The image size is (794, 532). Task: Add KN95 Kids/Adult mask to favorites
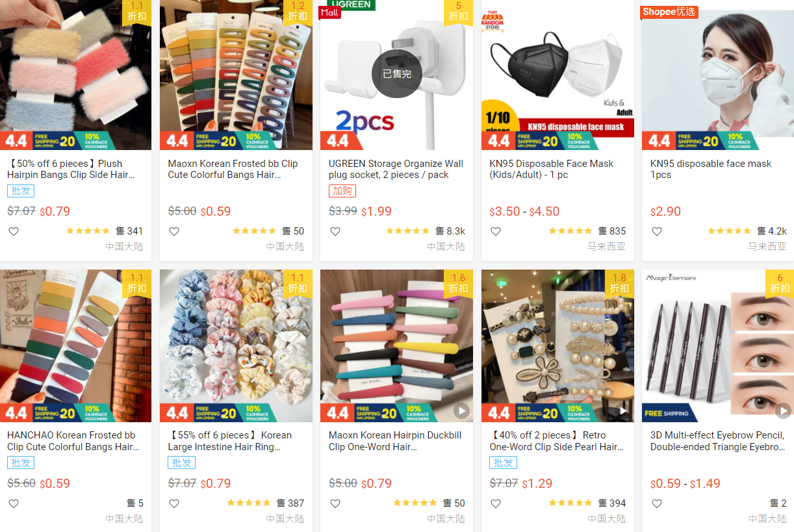(496, 231)
